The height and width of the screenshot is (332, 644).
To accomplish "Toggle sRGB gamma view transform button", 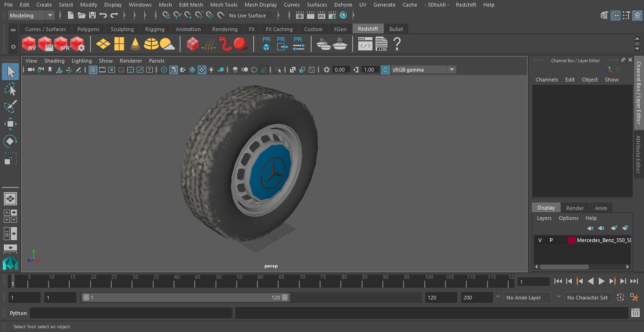I will coord(385,70).
